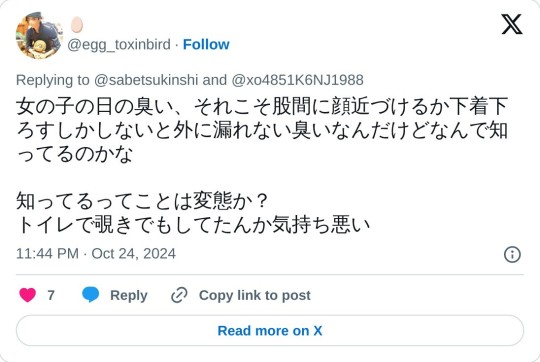Open the info circle icon beside timestamp
The image size is (540, 362).
pos(512,255)
